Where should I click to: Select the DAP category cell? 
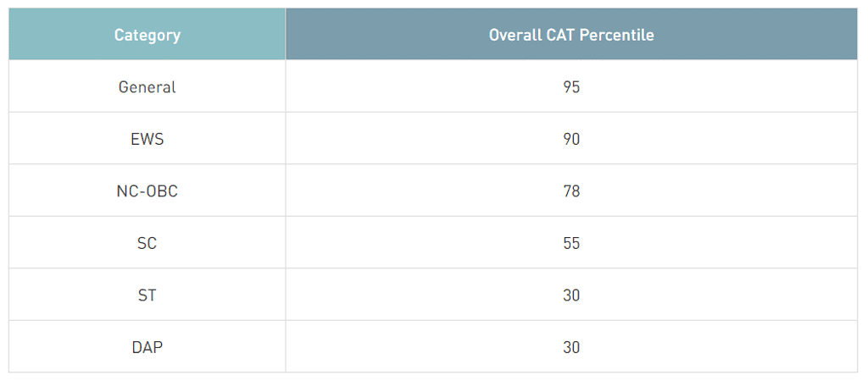[x=147, y=347]
